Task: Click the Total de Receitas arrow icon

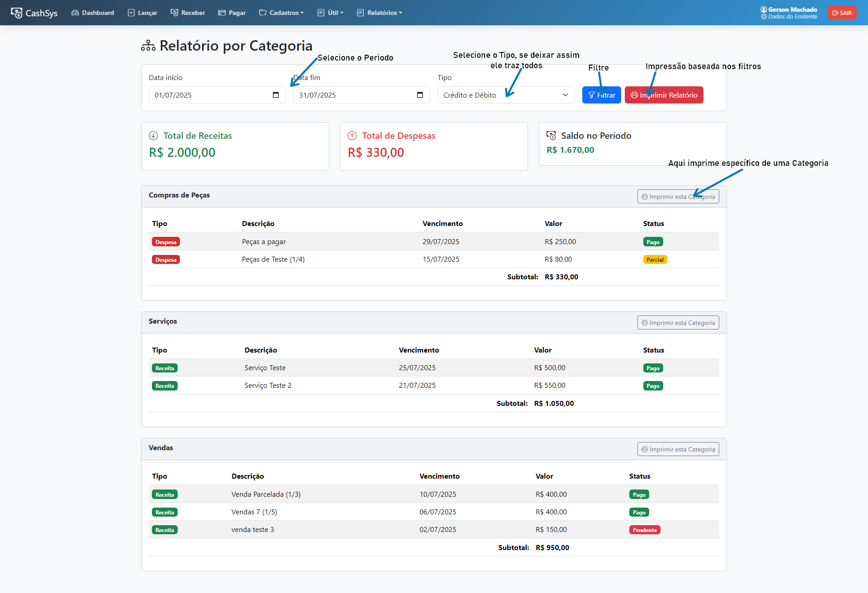Action: click(x=153, y=136)
